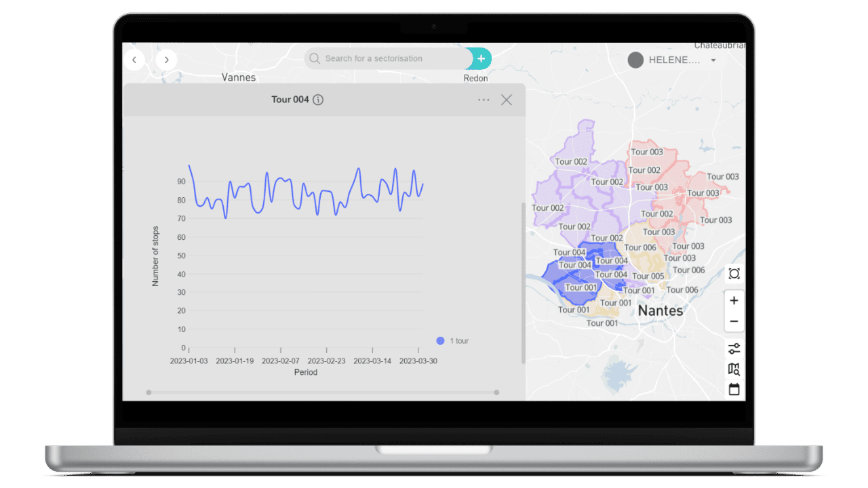Go back with the left arrow button
The height and width of the screenshot is (488, 868).
pos(134,60)
